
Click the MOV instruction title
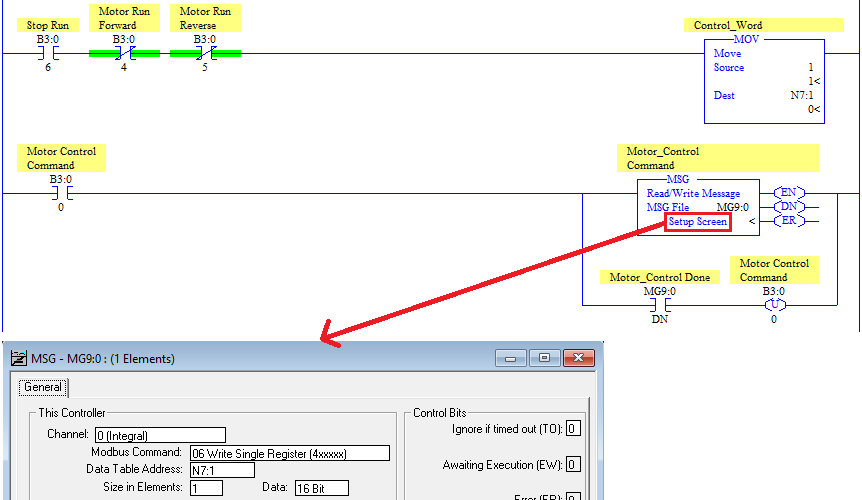coord(747,40)
